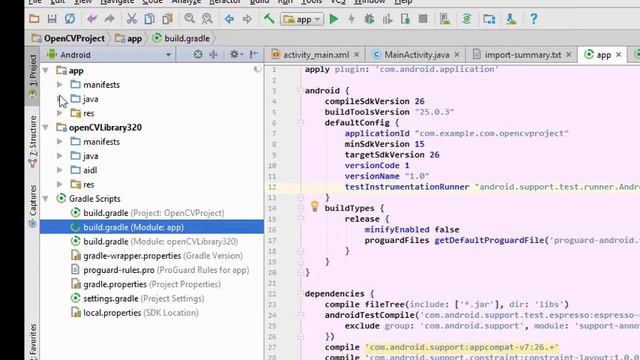Open the Project panel settings gear
The image size is (640, 360).
[236, 54]
